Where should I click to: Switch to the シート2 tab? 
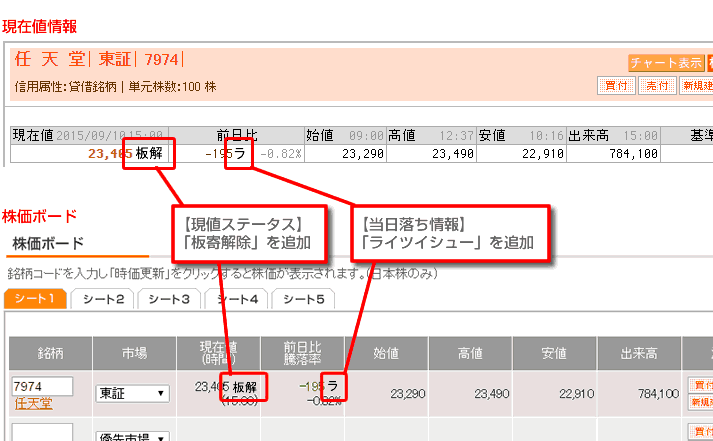(x=103, y=298)
